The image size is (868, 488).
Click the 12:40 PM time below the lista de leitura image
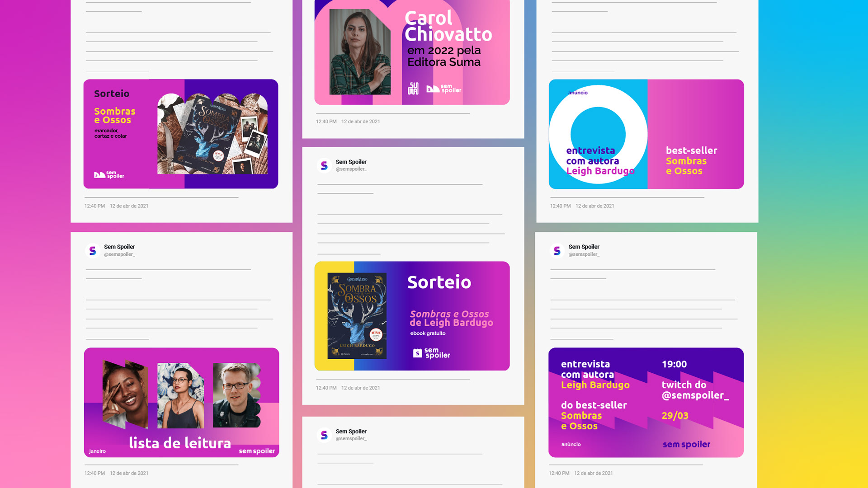tap(94, 474)
